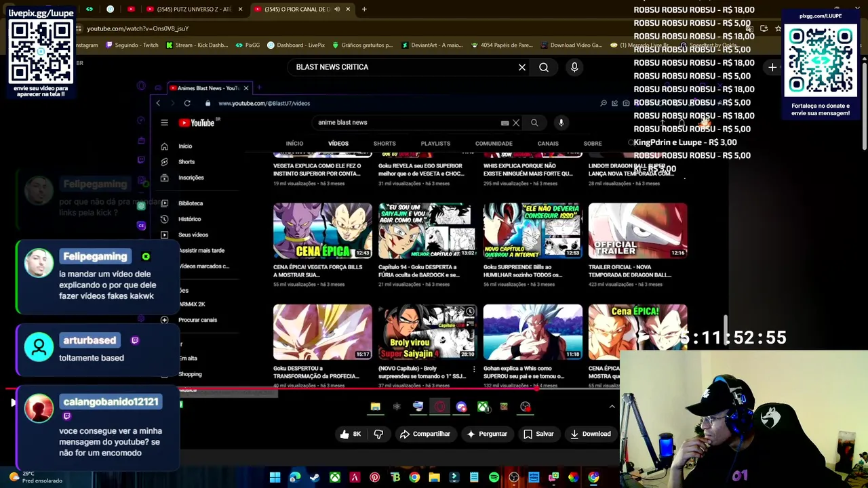Image resolution: width=868 pixels, height=488 pixels.
Task: Open the Windows Start menu
Action: (275, 478)
